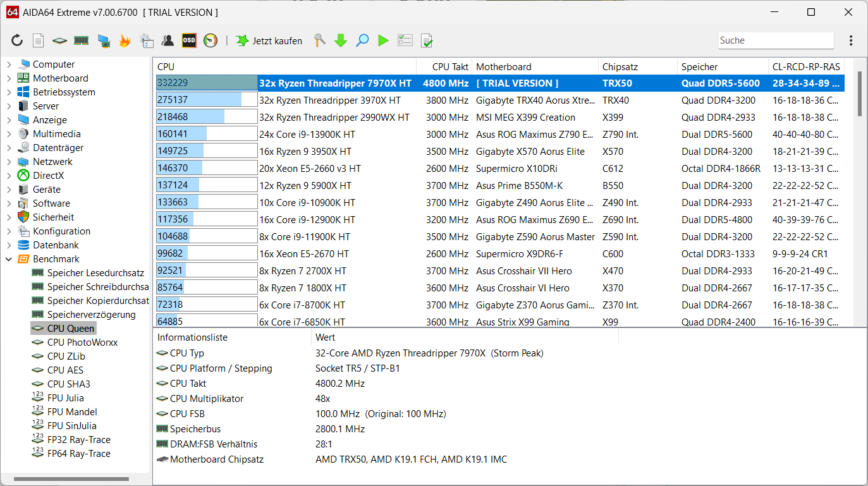Open Speicher Lesedurchsatz benchmark
Screen dimensions: 868x486
(x=95, y=273)
